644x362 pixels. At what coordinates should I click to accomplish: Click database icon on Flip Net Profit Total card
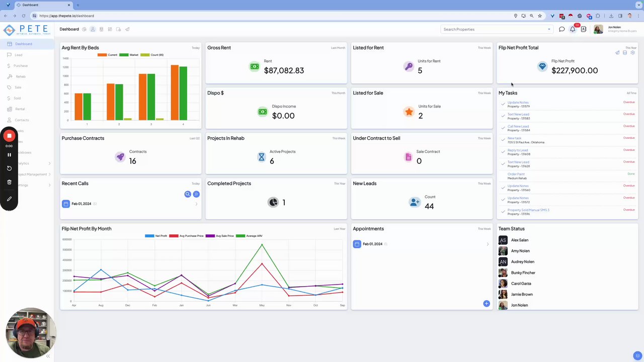(x=625, y=53)
